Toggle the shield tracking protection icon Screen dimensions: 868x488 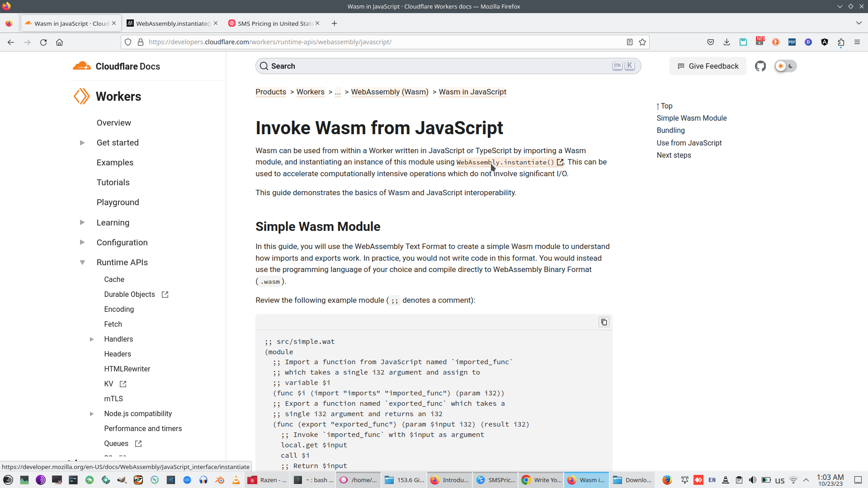click(128, 42)
